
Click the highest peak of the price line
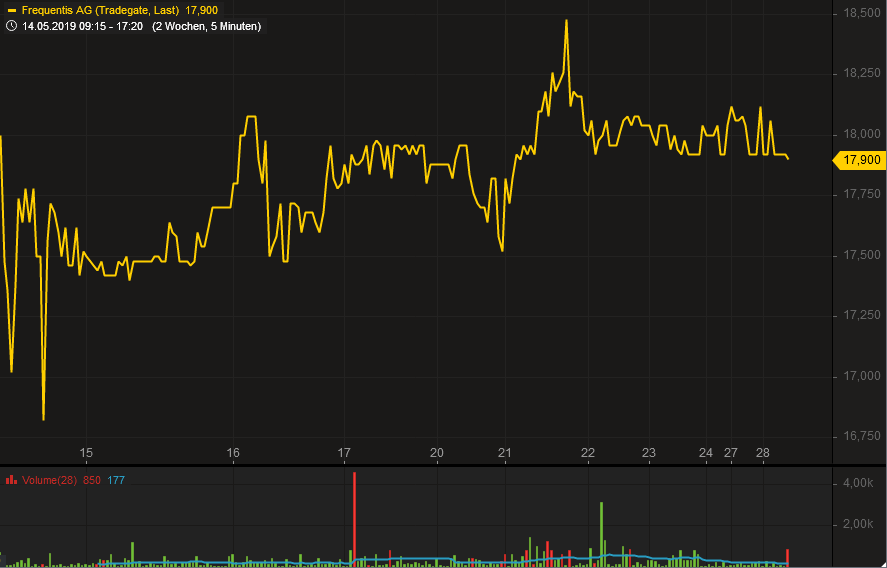(x=566, y=21)
